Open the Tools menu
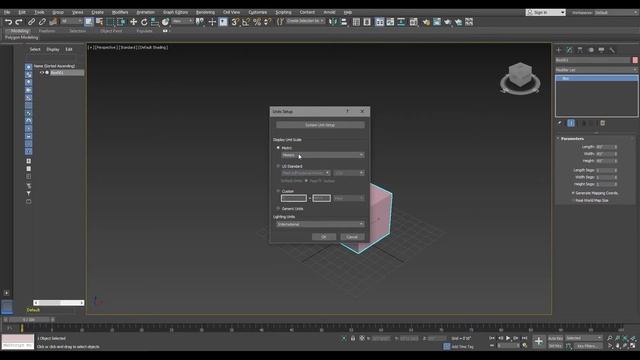The image size is (640, 360). pyautogui.click(x=39, y=12)
